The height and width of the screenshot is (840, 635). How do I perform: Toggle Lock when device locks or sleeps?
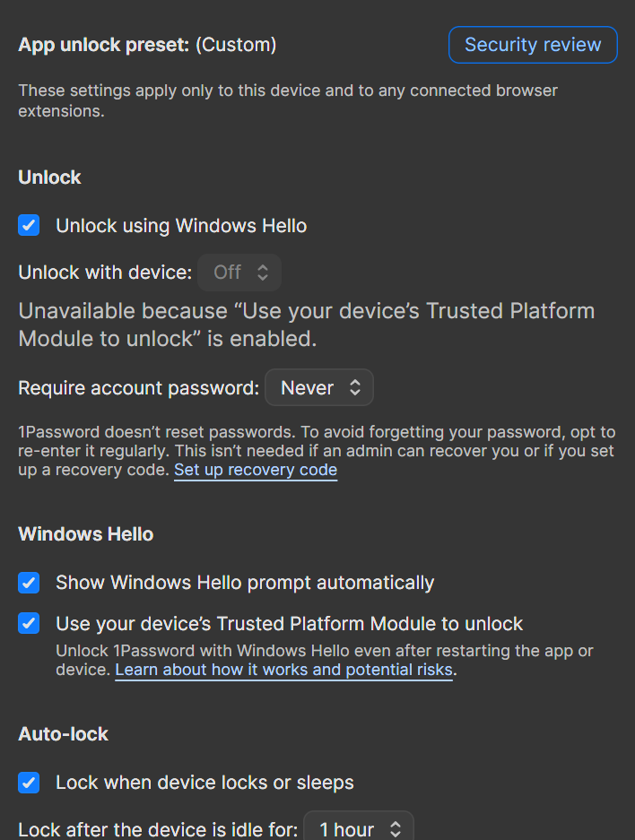pos(30,783)
